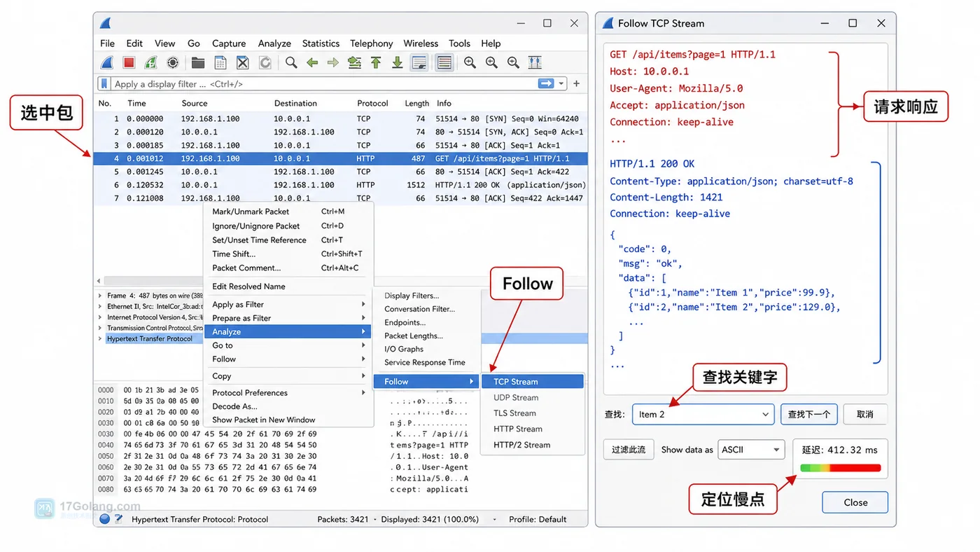Choose TLS Stream from Follow submenu
Viewport: 980px width, 552px height.
coord(533,413)
